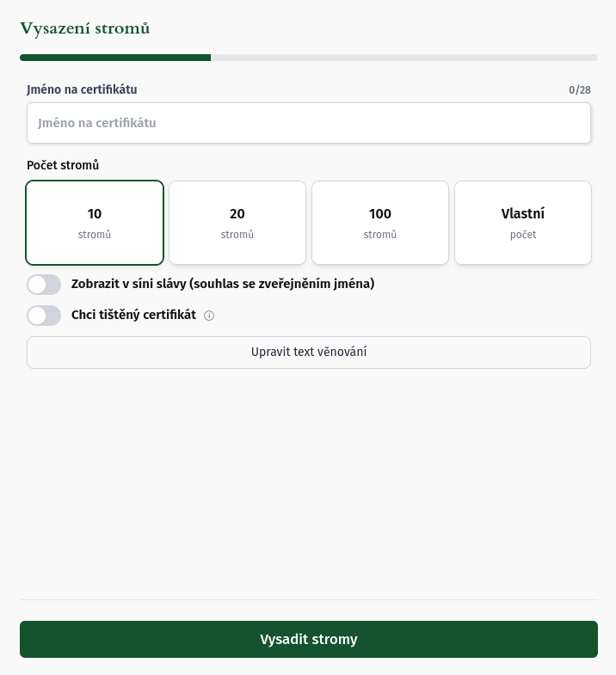Click the Chci tištěný certifikát label text
616x675 pixels.
pyautogui.click(x=133, y=315)
